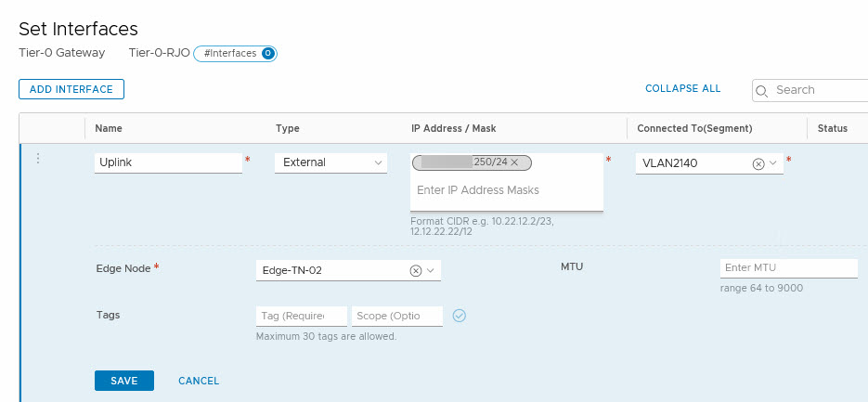Click the Add Interface button
The image size is (868, 402).
(71, 89)
